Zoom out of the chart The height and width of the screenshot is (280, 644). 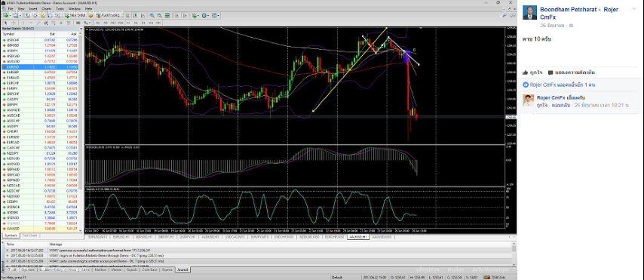pyautogui.click(x=159, y=15)
